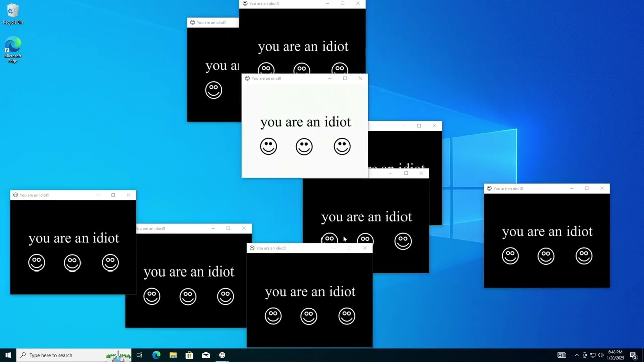Minimize the rightmost idiot window
The height and width of the screenshot is (362, 644).
click(x=572, y=188)
